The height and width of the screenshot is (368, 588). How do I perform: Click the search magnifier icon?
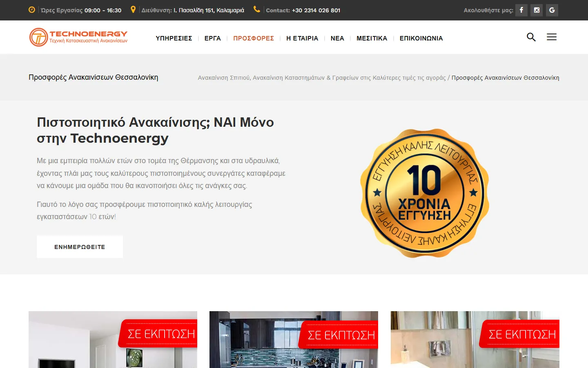click(531, 37)
